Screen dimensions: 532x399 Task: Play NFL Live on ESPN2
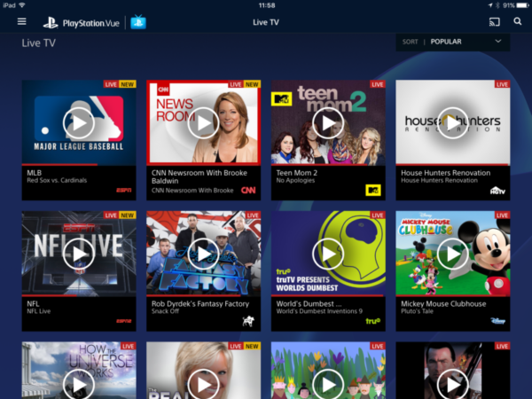(78, 254)
